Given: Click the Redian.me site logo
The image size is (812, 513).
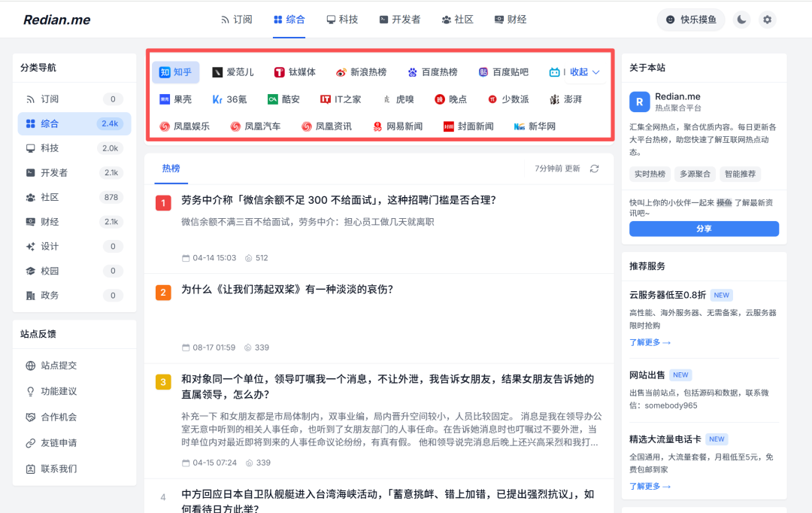Looking at the screenshot, I should pyautogui.click(x=57, y=20).
